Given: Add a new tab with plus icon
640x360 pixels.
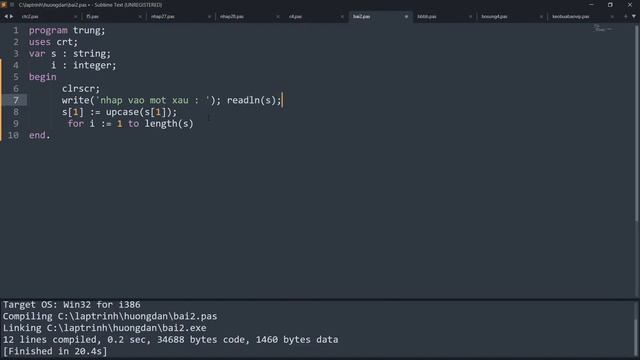Looking at the screenshot, I should tap(625, 16).
